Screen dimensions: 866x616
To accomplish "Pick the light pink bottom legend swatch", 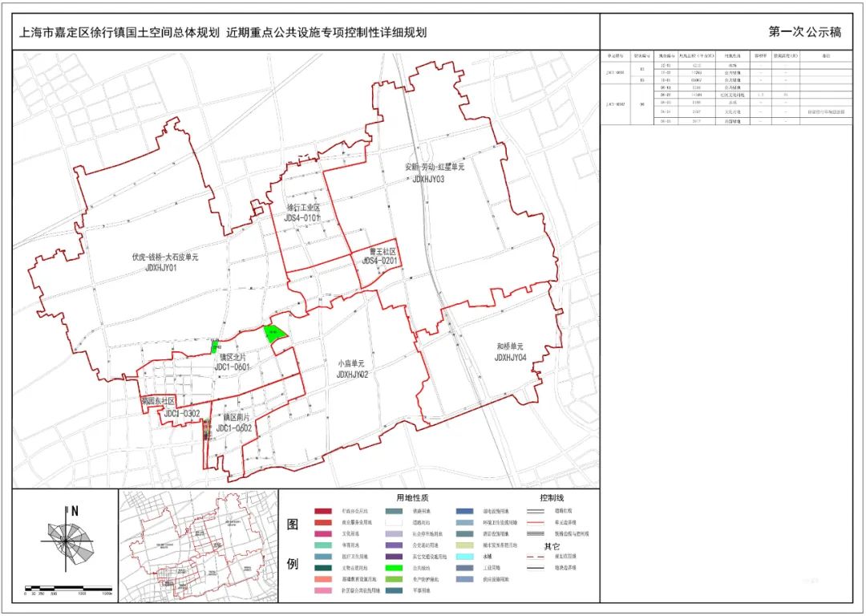I will coord(323,590).
